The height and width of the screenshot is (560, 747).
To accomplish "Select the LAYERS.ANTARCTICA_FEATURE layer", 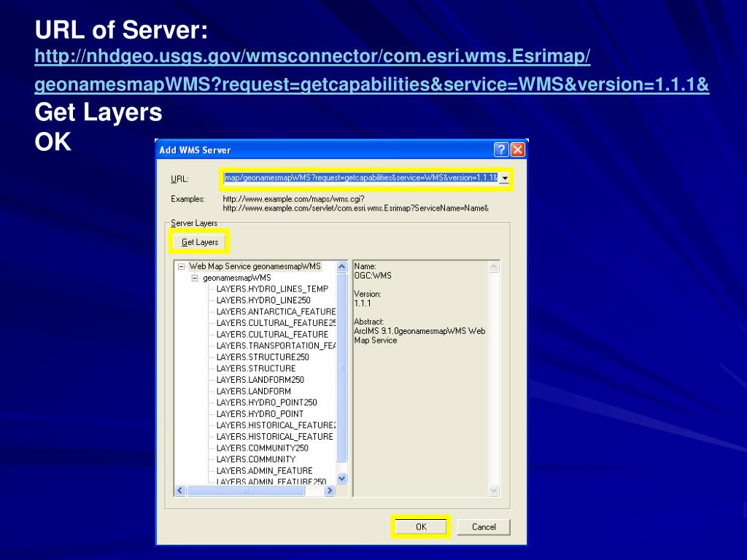I will tap(276, 312).
